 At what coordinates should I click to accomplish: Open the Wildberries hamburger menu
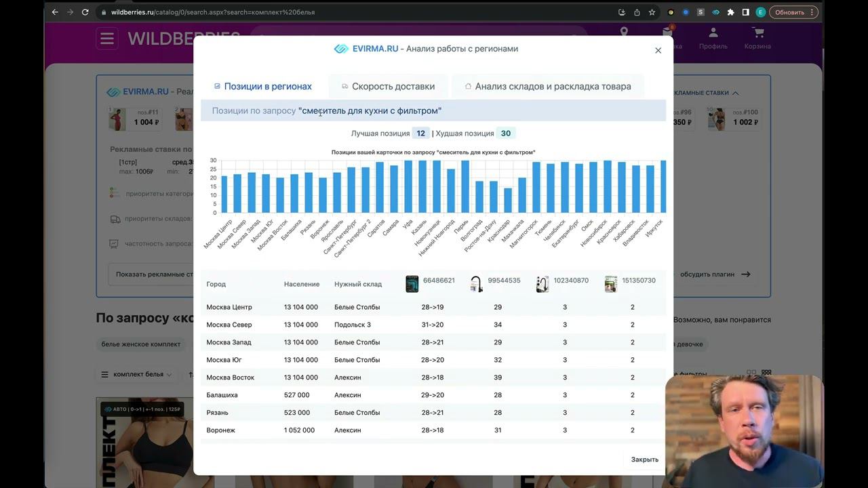pyautogui.click(x=107, y=39)
